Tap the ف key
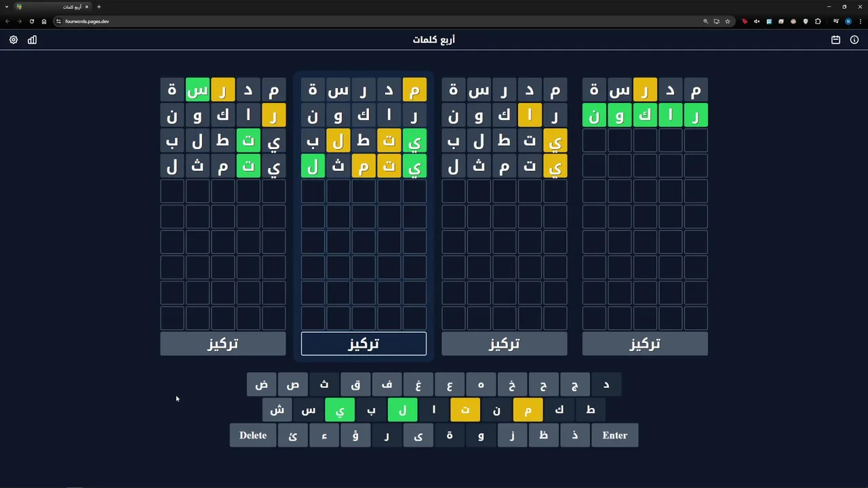 point(387,384)
